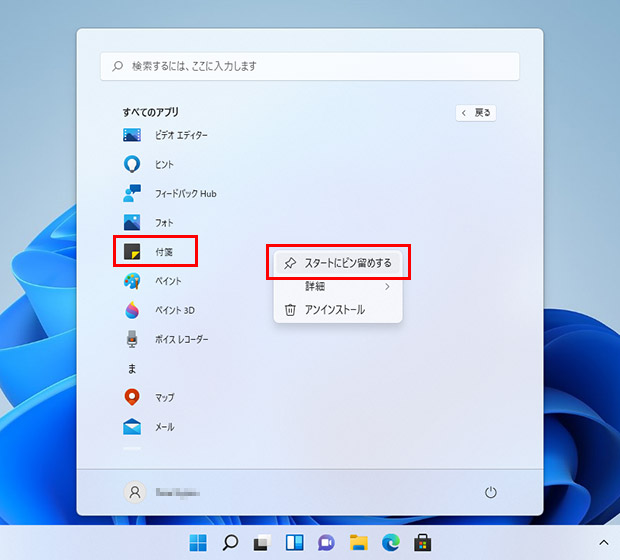Click the Windows Start button on taskbar
The image size is (620, 560).
[x=198, y=543]
